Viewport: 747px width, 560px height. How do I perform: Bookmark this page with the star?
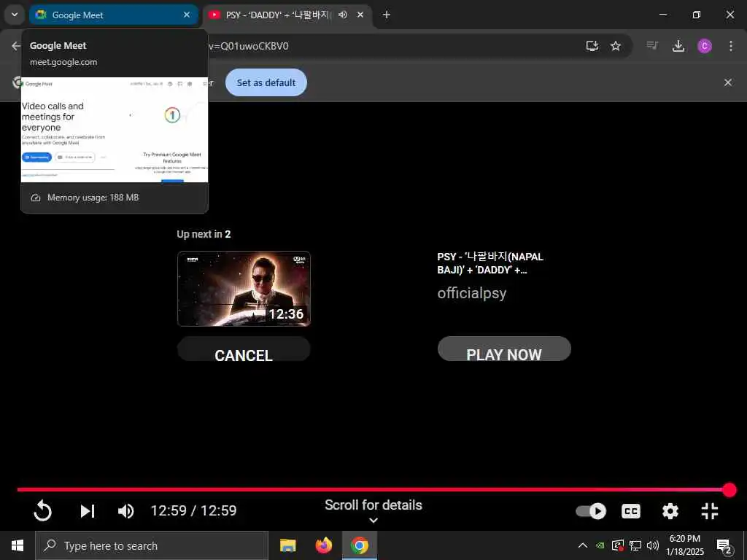616,46
